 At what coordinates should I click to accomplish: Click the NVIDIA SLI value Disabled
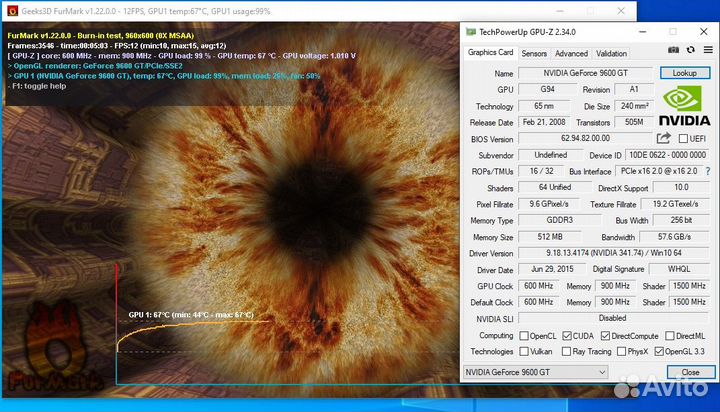point(614,318)
